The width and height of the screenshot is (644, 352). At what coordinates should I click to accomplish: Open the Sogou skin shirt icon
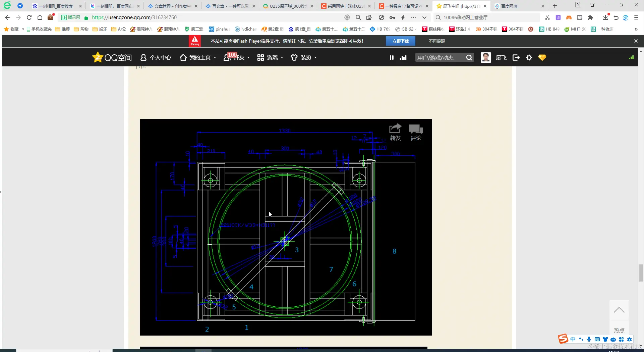pos(605,339)
